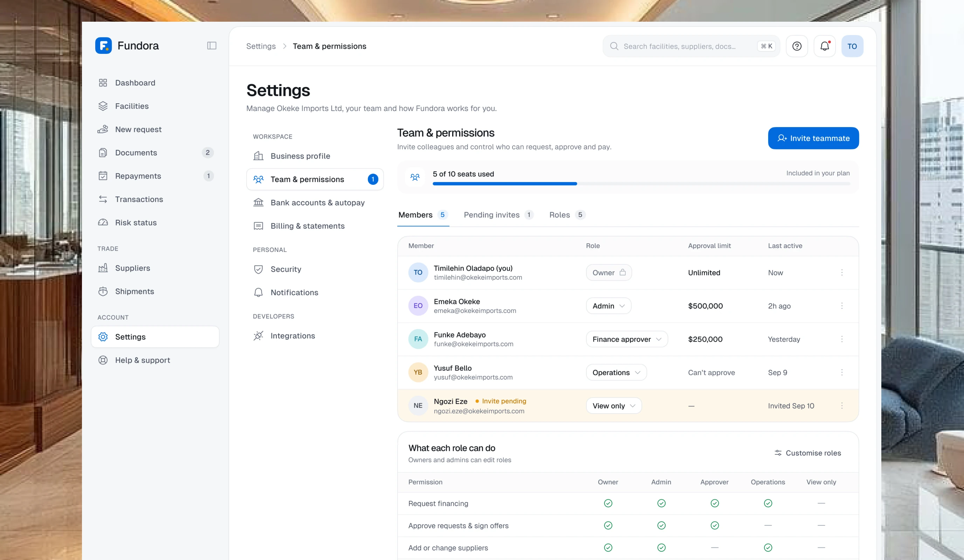Image resolution: width=964 pixels, height=560 pixels.
Task: Click the seats used progress bar
Action: tap(641, 184)
